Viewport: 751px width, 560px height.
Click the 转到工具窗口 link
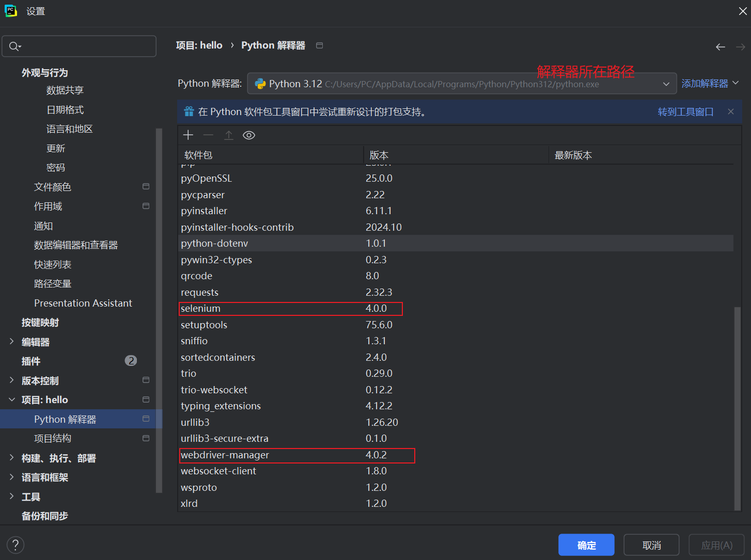point(685,111)
